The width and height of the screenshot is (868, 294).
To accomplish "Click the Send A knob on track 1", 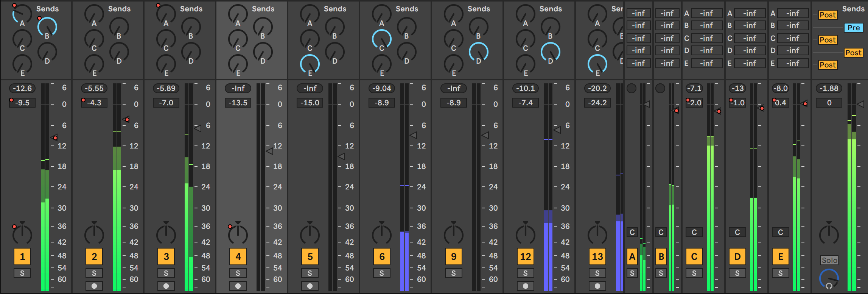I will tap(22, 14).
